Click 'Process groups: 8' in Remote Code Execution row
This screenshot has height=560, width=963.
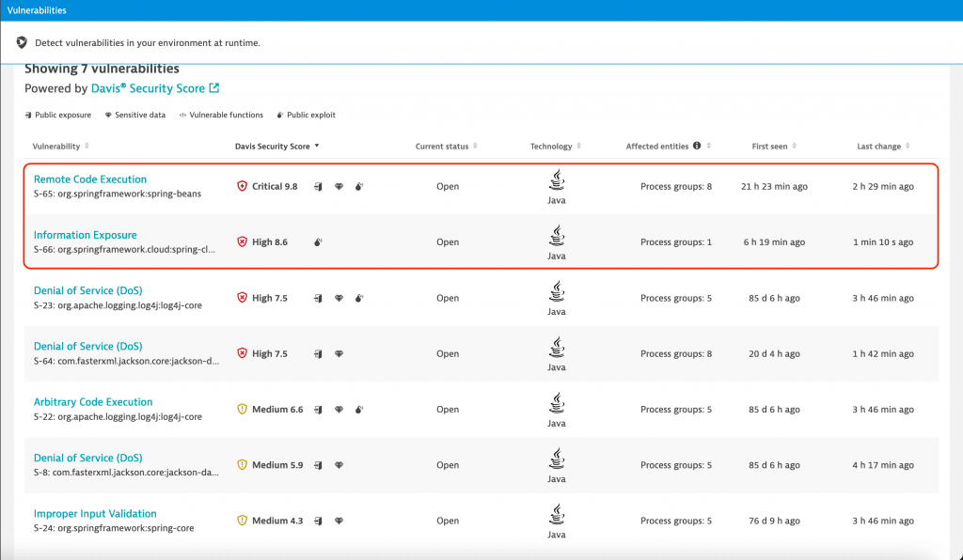676,186
